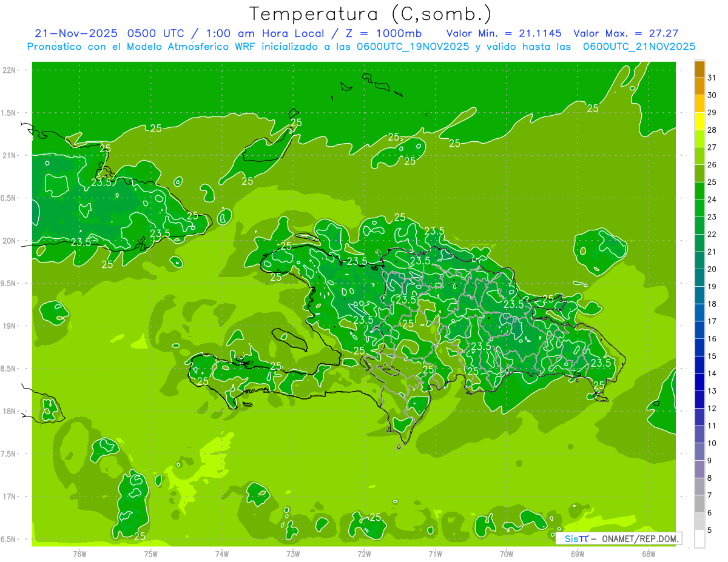This screenshot has height=562, width=728.
Task: Click the "23" label on the color scale
Action: pyautogui.click(x=712, y=217)
